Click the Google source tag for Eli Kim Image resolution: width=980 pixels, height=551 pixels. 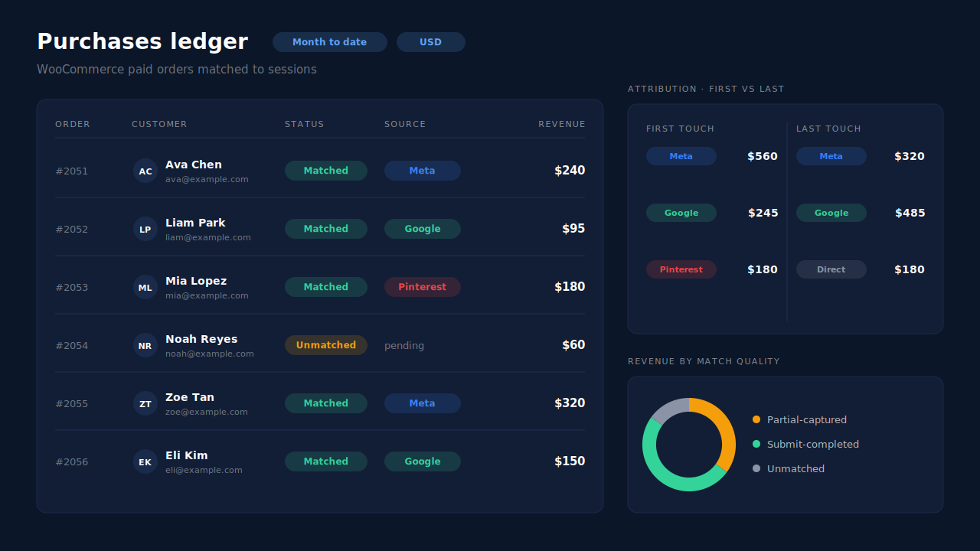(423, 461)
